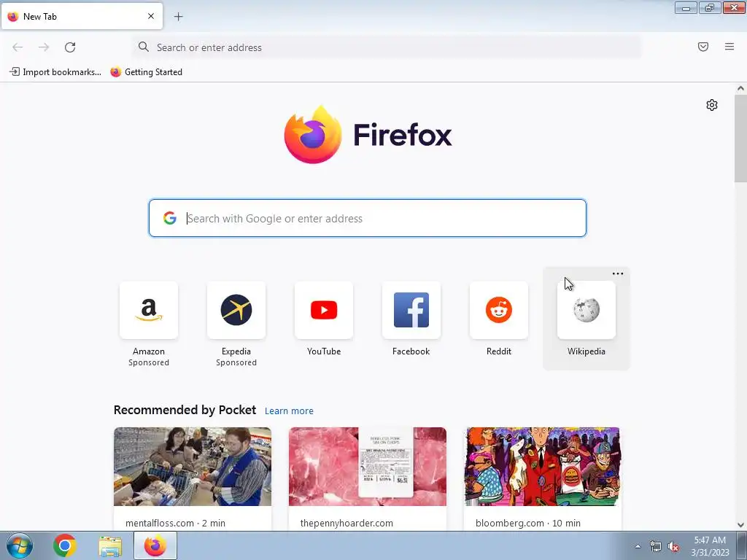This screenshot has height=560, width=747.
Task: Close the New Tab tab
Action: point(151,16)
